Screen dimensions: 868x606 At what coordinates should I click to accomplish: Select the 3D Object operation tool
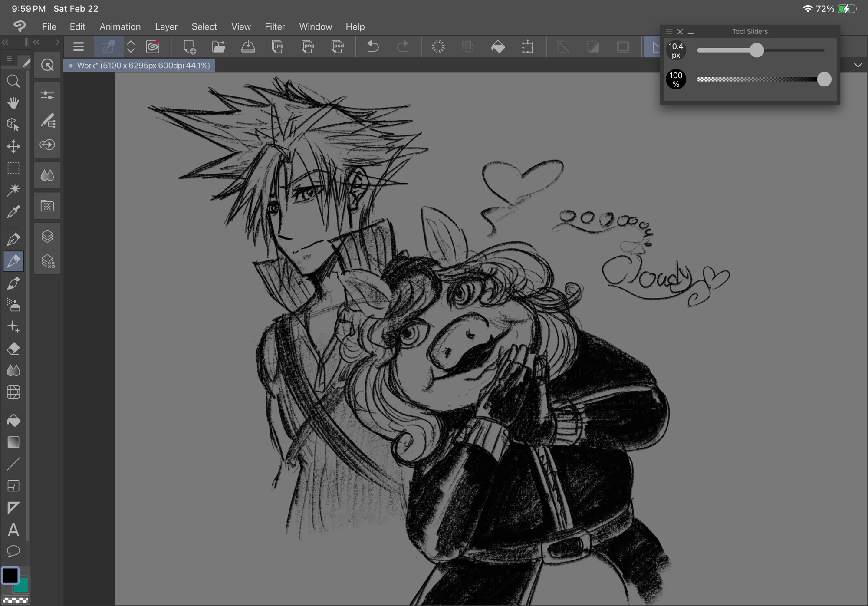(13, 125)
